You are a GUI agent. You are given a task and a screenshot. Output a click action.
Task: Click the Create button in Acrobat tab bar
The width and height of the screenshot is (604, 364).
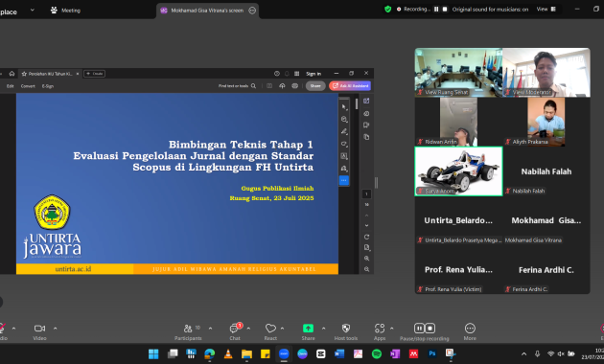94,74
